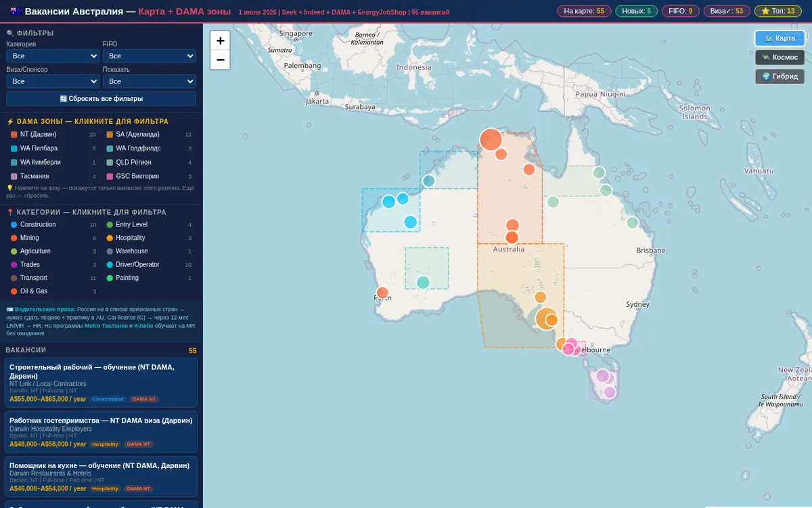Image resolution: width=812 pixels, height=508 pixels.
Task: Select the orange marker at Perth
Action: click(382, 293)
